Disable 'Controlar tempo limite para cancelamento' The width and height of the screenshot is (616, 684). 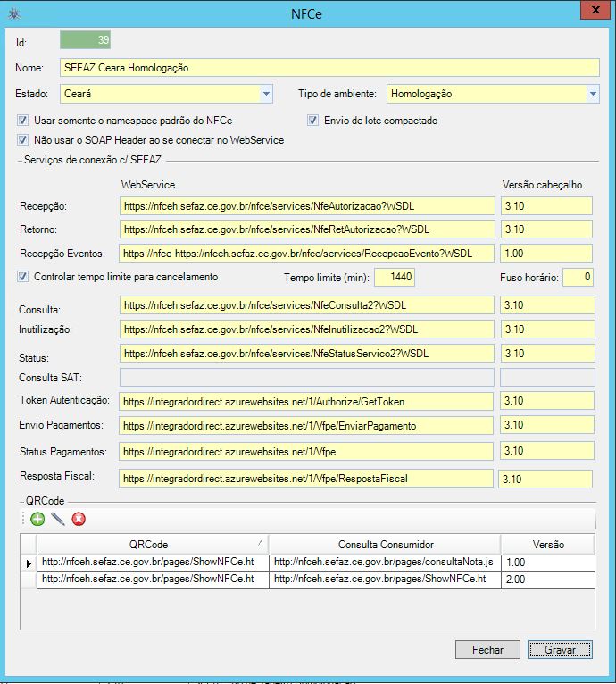22,277
